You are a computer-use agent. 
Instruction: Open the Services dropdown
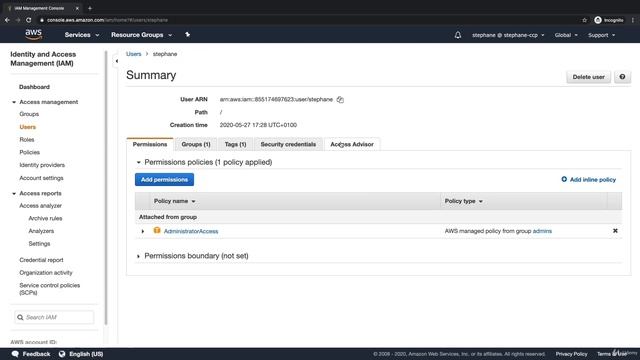coord(82,35)
